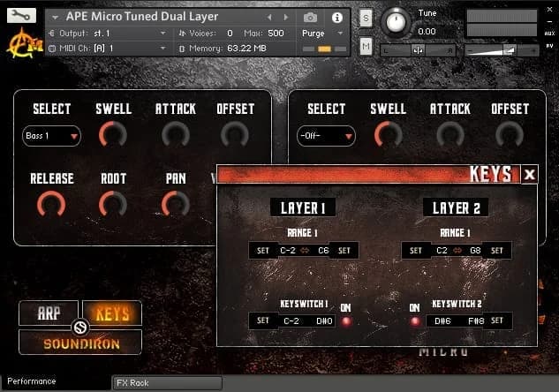Click the ARP button
Screen dimensions: 559x392
(49, 313)
